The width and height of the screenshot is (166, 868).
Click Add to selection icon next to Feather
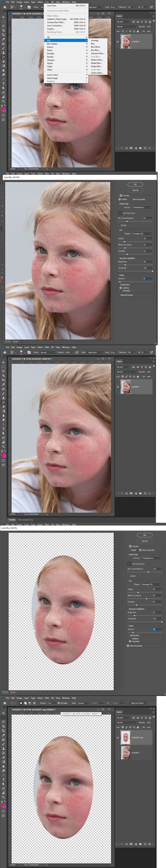coord(25,703)
